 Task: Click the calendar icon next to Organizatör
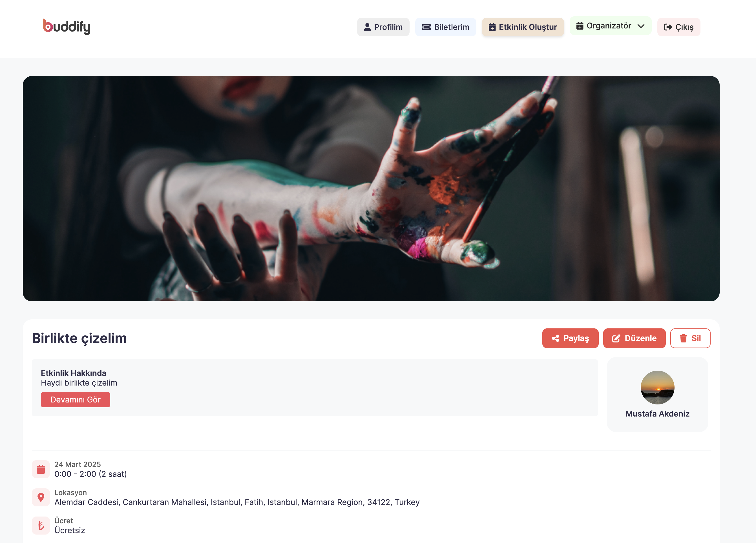click(580, 26)
